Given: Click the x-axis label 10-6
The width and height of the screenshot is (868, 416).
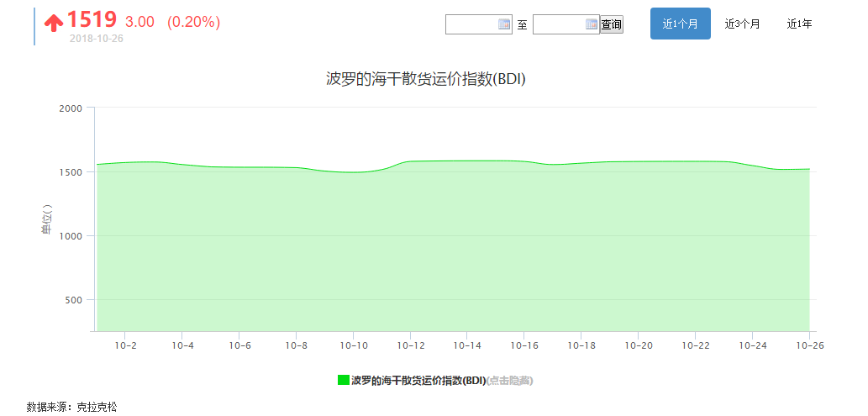Looking at the screenshot, I should [x=239, y=345].
